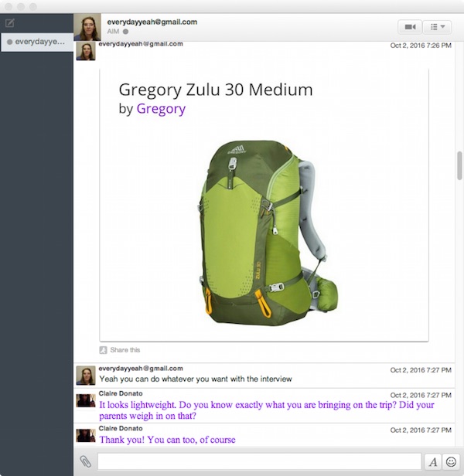The width and height of the screenshot is (464, 476).
Task: Click the window close button
Action: (x=9, y=6)
